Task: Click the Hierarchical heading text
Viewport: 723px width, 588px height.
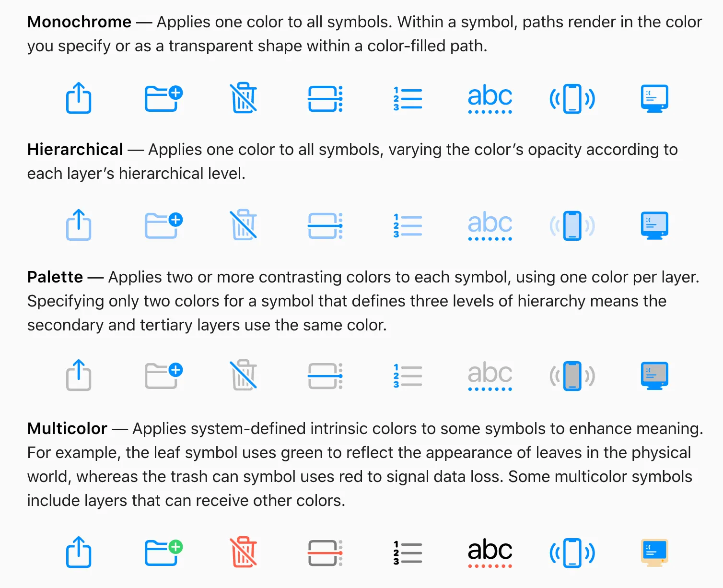Action: (75, 150)
